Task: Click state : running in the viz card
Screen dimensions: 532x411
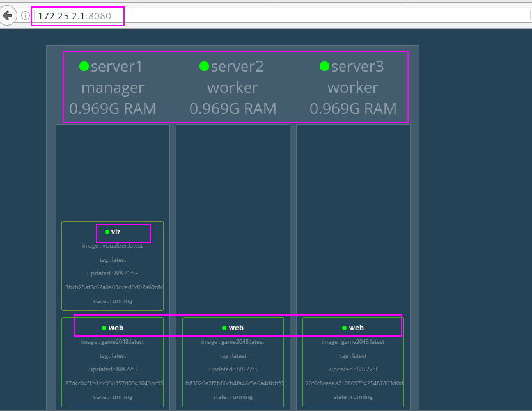Action: (113, 301)
